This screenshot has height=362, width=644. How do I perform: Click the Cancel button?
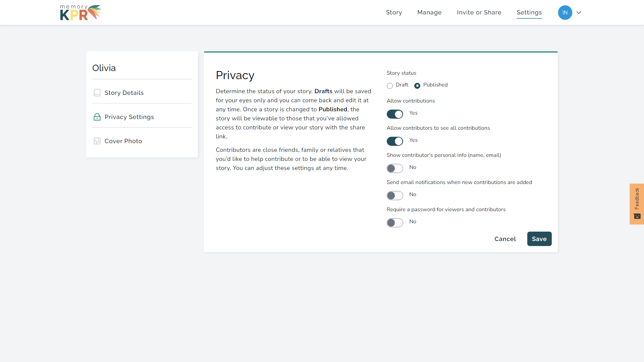pyautogui.click(x=505, y=239)
